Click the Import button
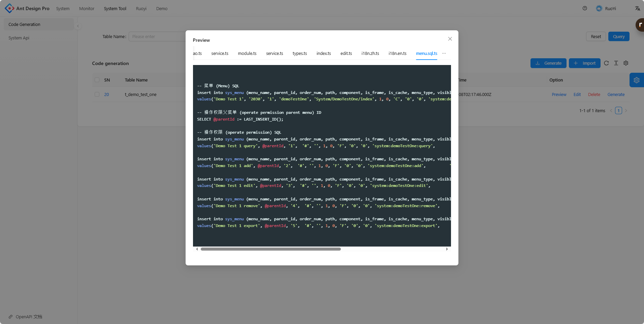 [x=584, y=63]
